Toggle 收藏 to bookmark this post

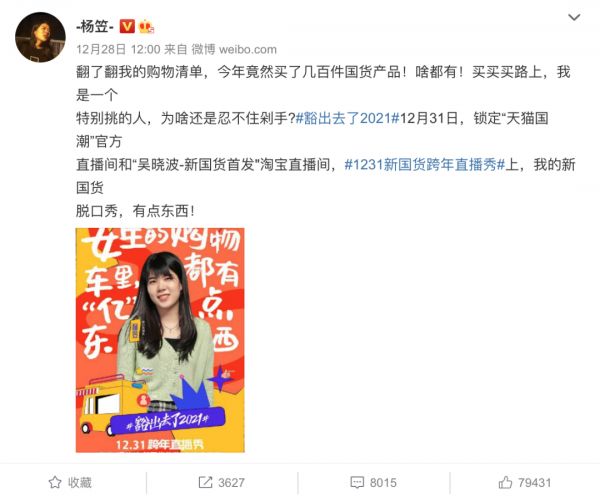[70, 482]
